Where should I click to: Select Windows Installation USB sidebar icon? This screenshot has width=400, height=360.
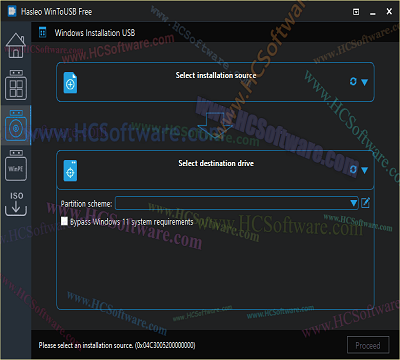(x=16, y=125)
